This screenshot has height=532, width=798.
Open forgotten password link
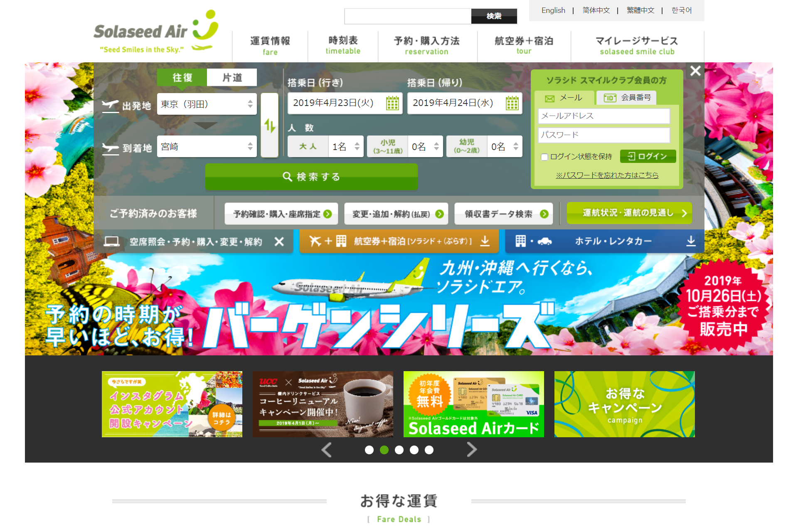pos(607,175)
